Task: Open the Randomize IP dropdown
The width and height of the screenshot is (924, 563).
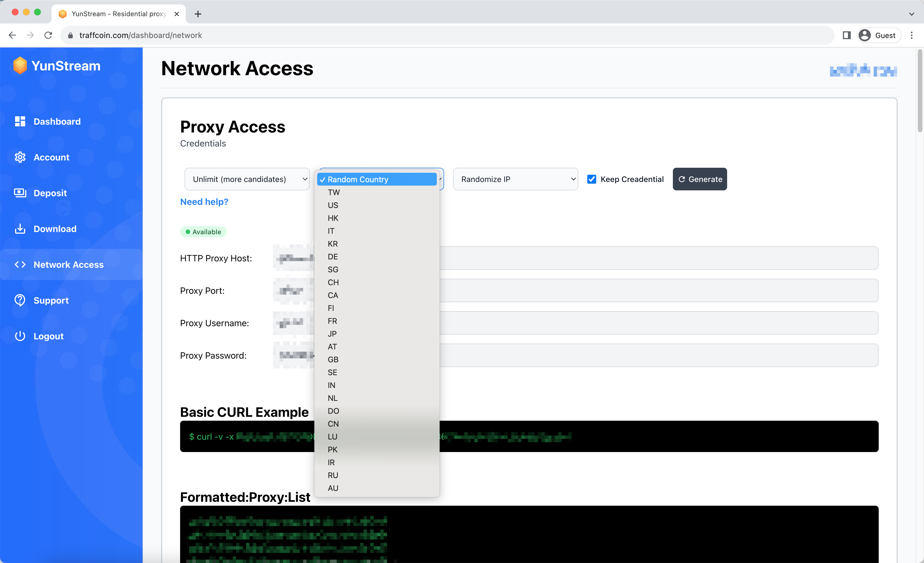Action: coord(515,179)
